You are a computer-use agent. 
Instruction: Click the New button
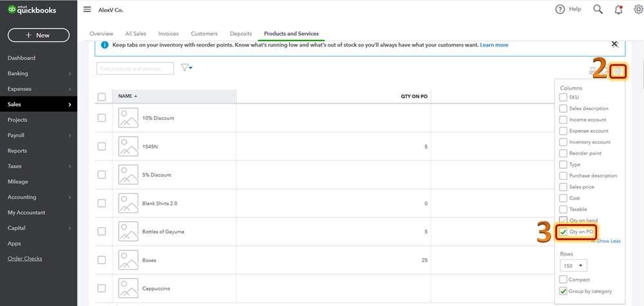pyautogui.click(x=39, y=35)
